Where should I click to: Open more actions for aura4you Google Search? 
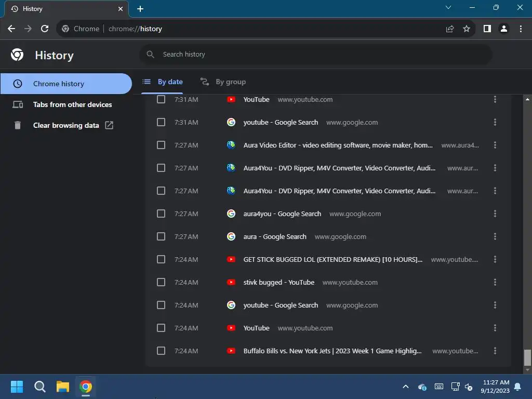tap(495, 214)
